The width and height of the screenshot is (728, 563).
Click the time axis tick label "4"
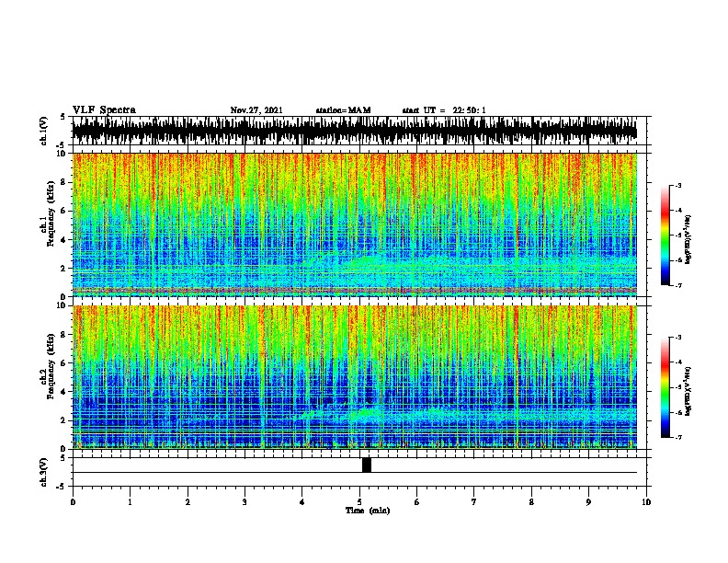302,501
